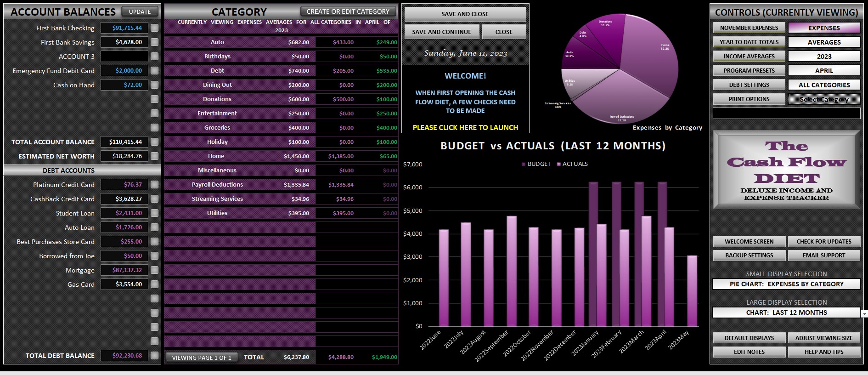Image resolution: width=868 pixels, height=375 pixels.
Task: Open the Pie Chart: Expenses by Category selector
Action: tap(786, 284)
